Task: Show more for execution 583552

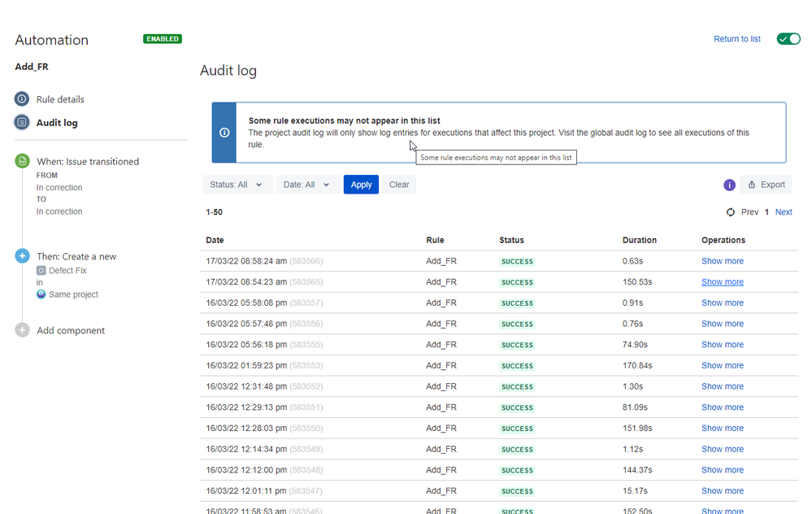Action: [723, 386]
